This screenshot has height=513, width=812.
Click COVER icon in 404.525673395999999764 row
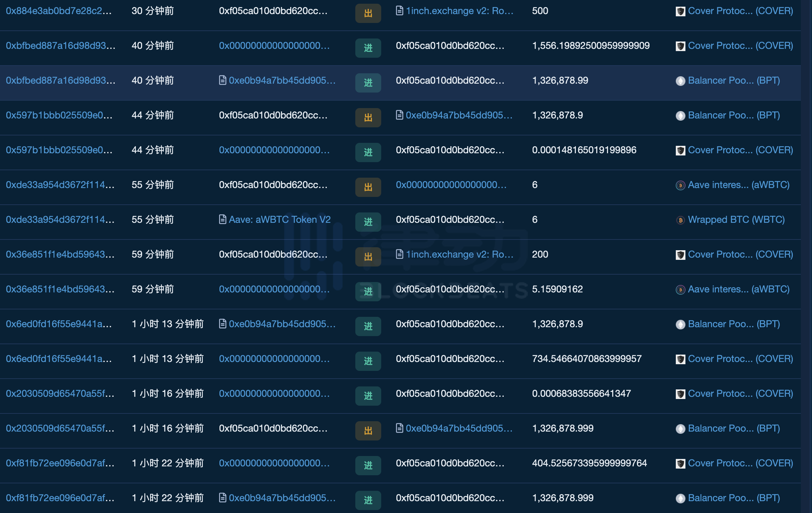[680, 464]
